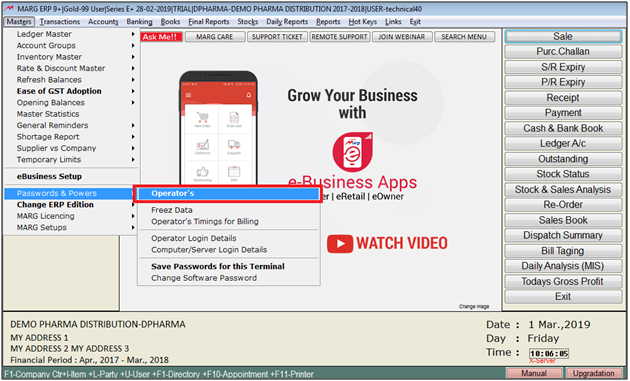
Task: Open the Books menu
Action: point(170,22)
